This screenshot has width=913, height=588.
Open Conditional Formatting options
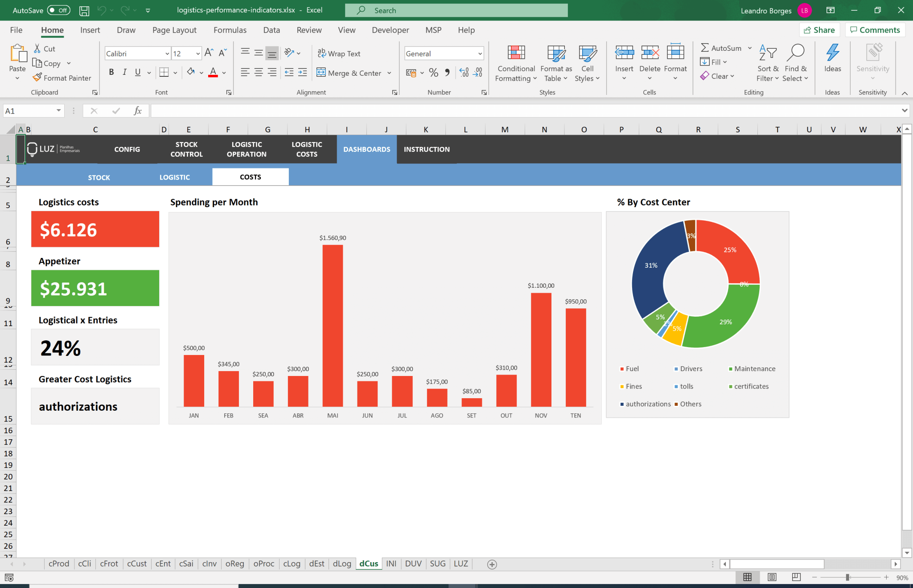515,63
